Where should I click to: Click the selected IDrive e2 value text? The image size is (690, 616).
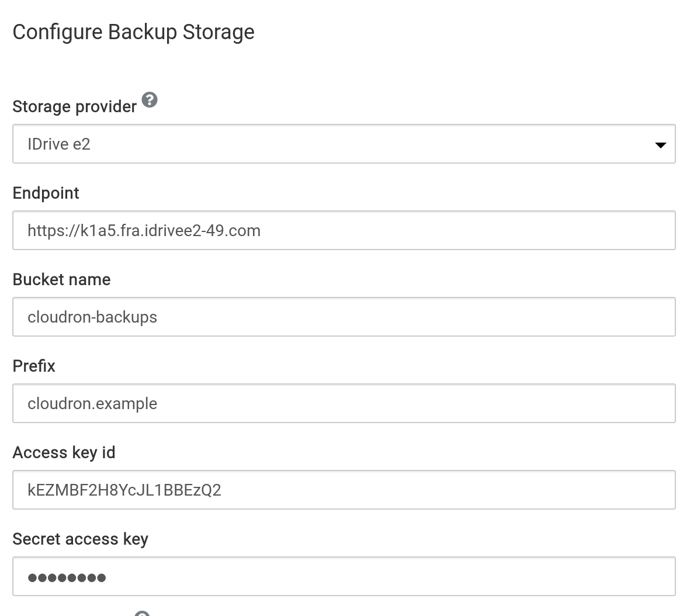click(59, 144)
